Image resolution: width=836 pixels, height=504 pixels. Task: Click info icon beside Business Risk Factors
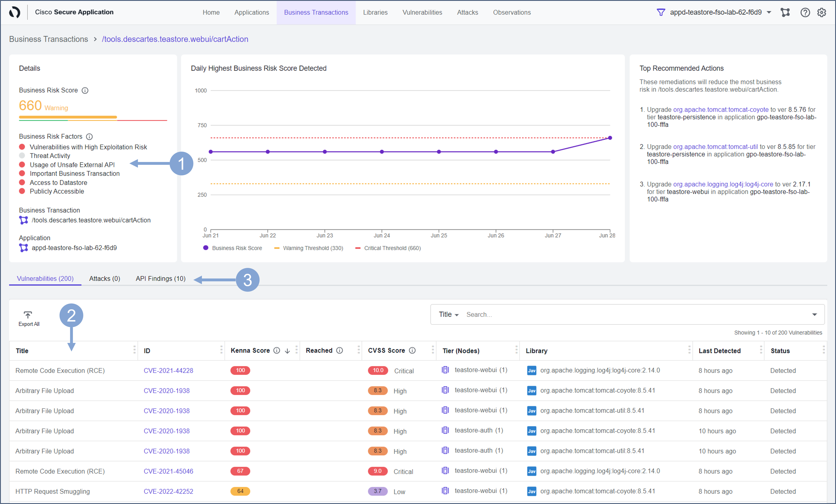coord(89,137)
